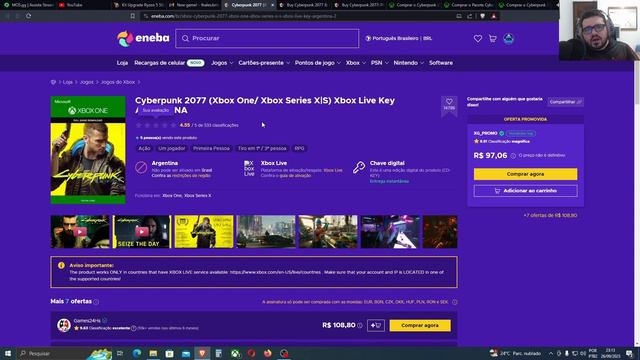Click the XG_PROMO seller name
Screen dimensions: 640x360
tap(485, 133)
